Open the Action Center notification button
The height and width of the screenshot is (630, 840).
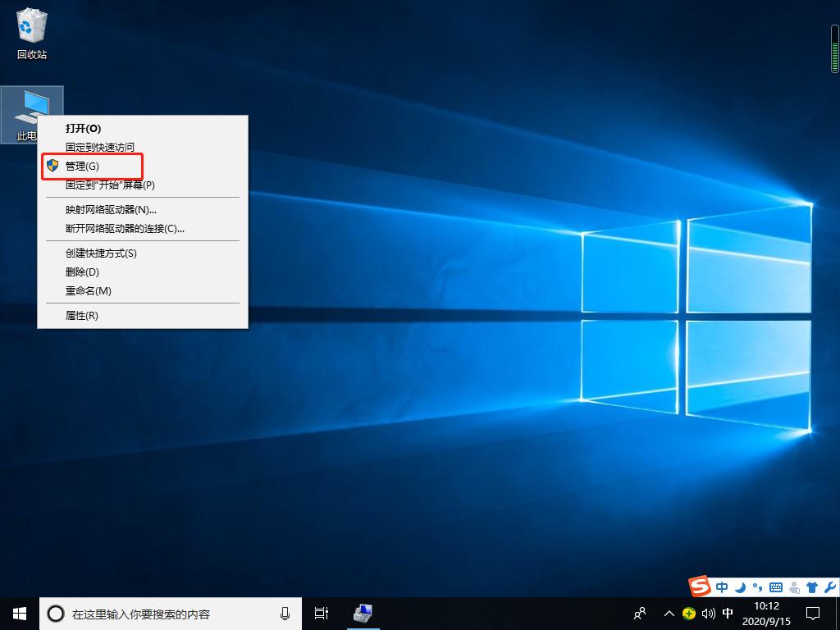pos(812,614)
